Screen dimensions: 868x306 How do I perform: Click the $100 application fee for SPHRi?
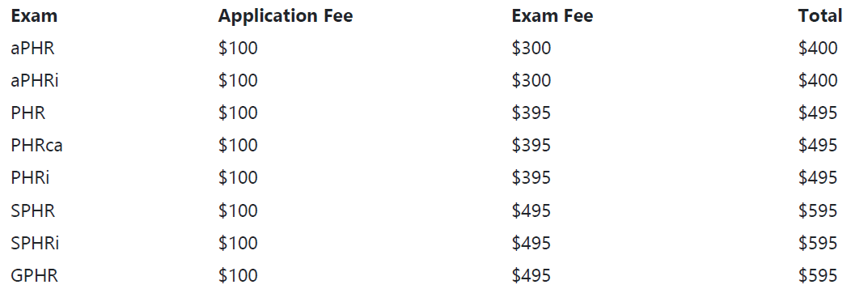point(238,243)
